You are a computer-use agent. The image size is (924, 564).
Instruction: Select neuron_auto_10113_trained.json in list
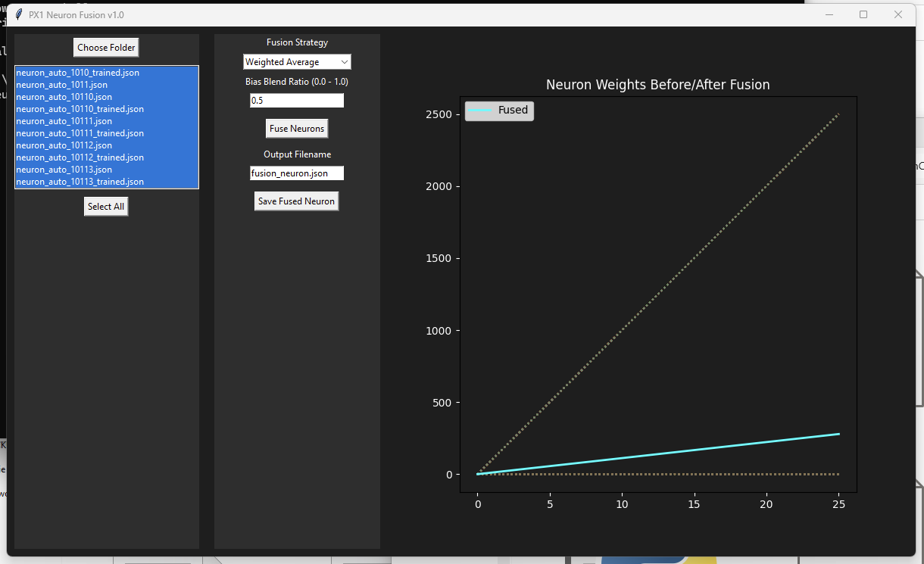107,182
